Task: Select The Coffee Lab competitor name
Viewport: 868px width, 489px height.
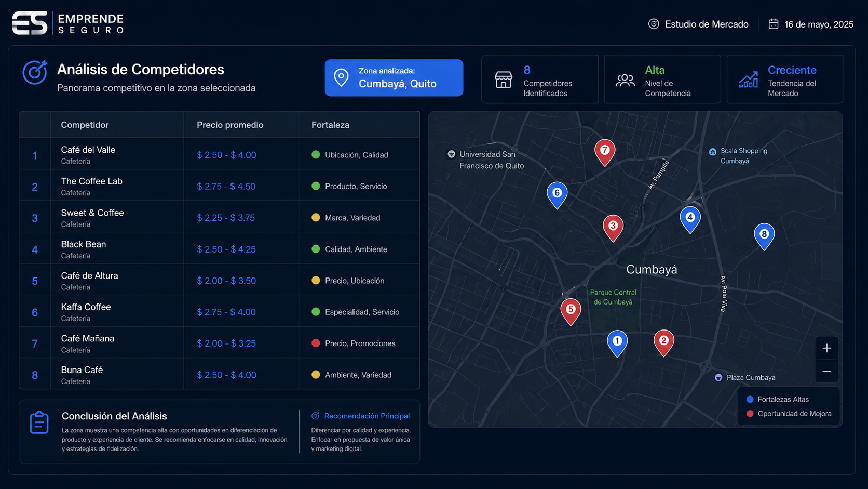Action: coord(91,181)
